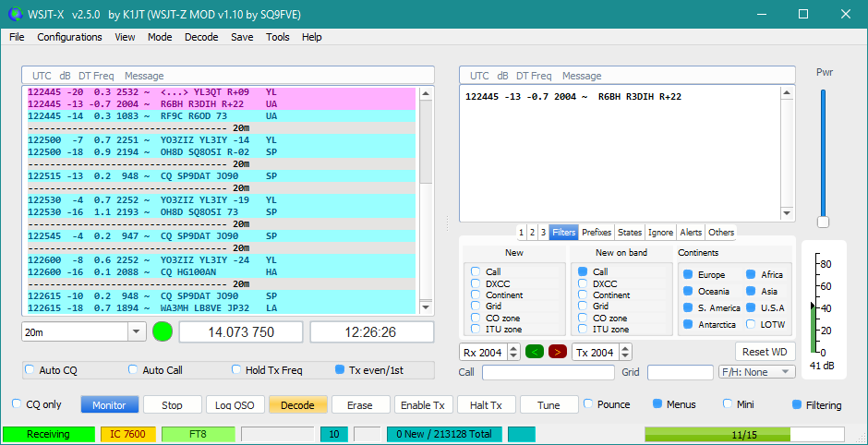Toggle Tx even/1st checkbox

[x=340, y=370]
